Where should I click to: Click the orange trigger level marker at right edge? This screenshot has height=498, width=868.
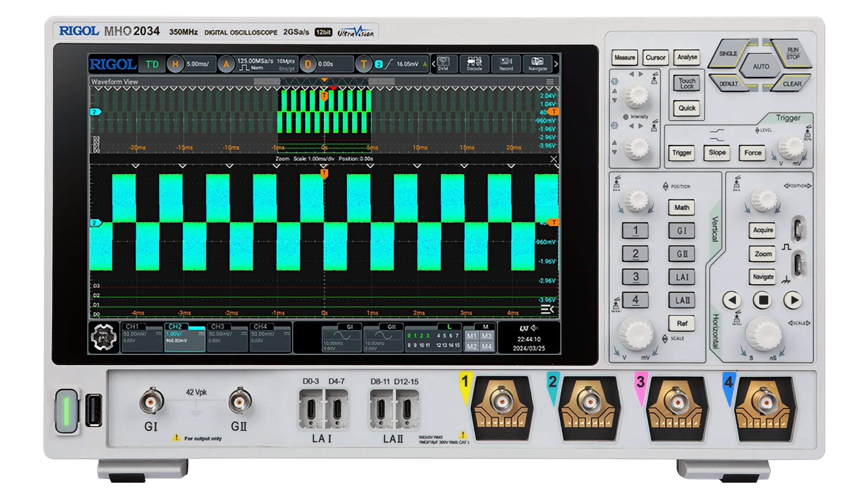pyautogui.click(x=554, y=222)
